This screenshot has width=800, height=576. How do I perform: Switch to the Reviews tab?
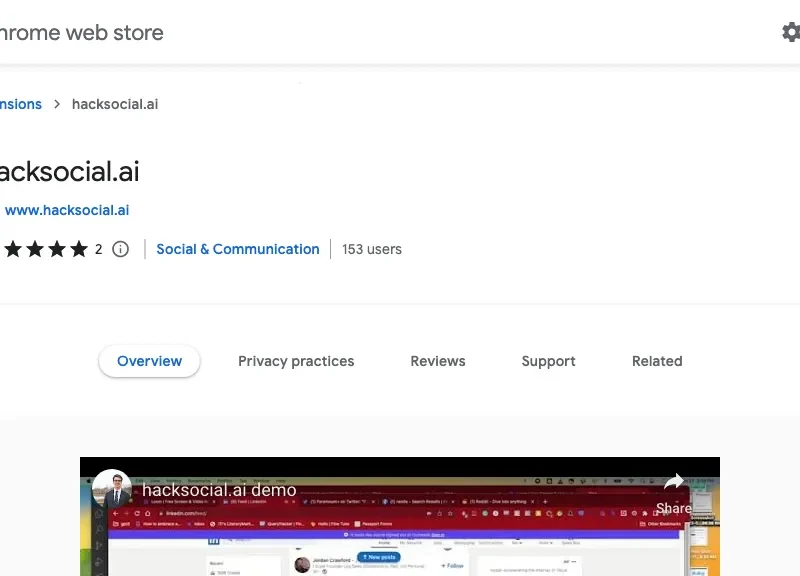tap(438, 361)
